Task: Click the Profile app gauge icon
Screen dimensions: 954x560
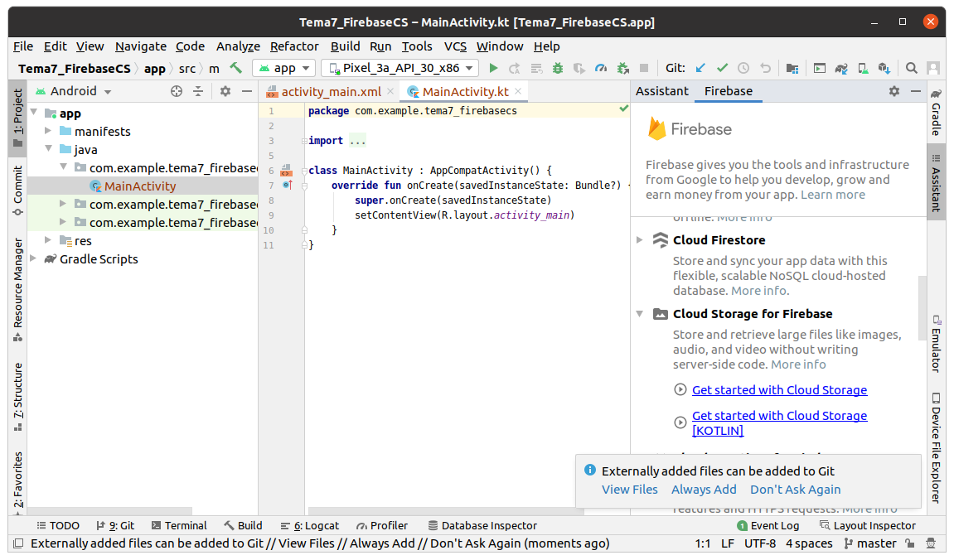Action: pyautogui.click(x=601, y=69)
